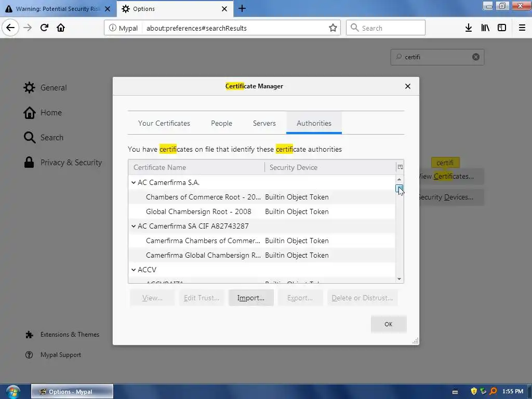Screen dimensions: 532x399
Task: Open Home preferences category
Action: (43, 113)
